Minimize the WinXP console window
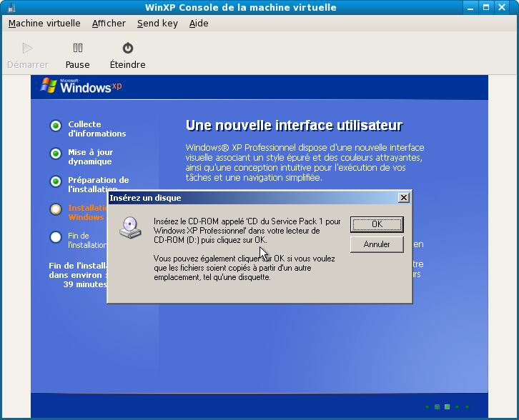This screenshot has height=420, width=519. 470,7
